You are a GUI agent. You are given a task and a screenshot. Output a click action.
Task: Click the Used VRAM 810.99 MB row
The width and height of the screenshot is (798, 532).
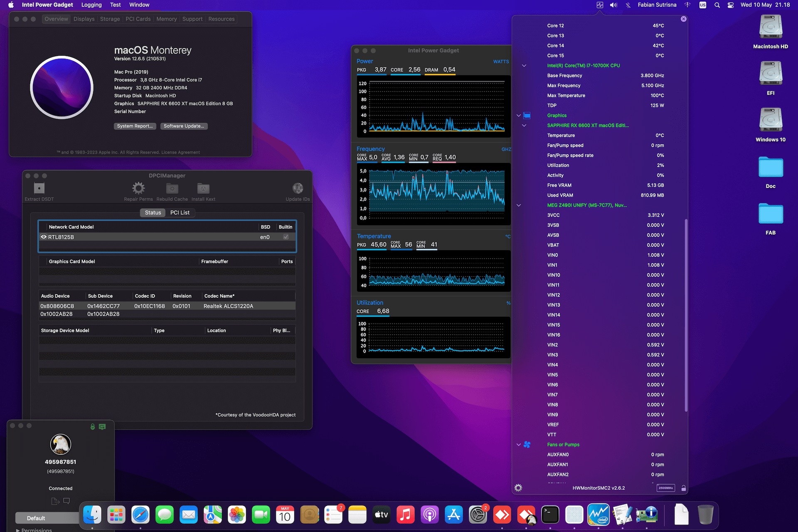pos(605,195)
